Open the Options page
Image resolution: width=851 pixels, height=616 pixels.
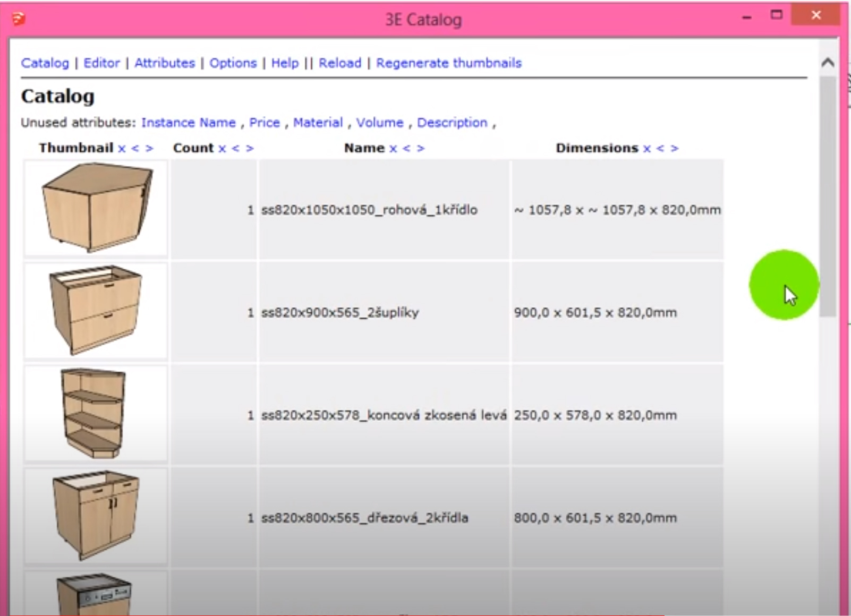[233, 63]
